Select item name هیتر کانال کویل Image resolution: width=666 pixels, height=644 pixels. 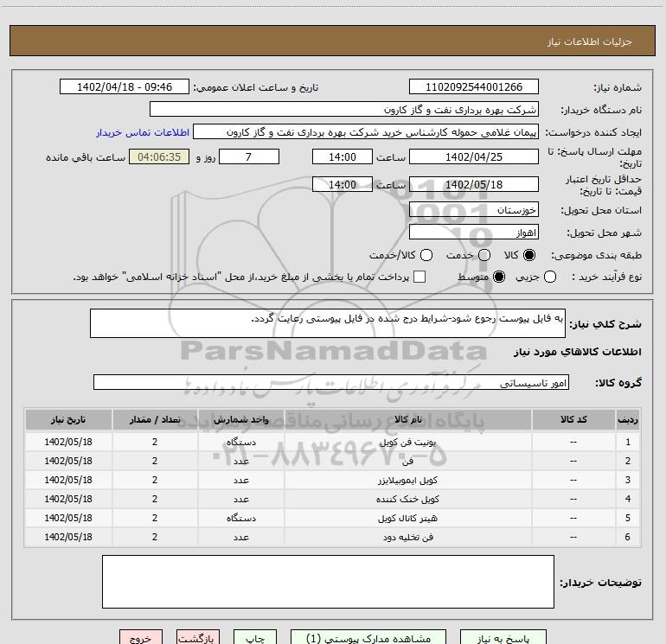click(x=407, y=519)
